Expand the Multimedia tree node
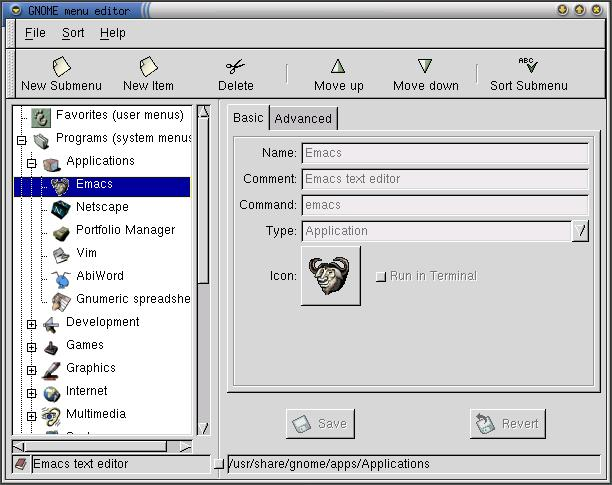This screenshot has height=485, width=612. [x=32, y=416]
